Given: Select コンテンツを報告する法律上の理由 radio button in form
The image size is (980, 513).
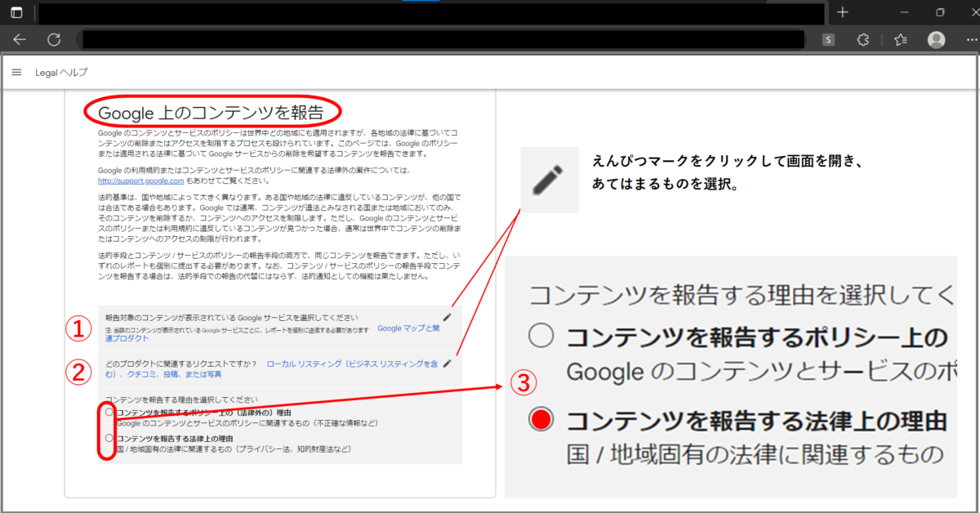Looking at the screenshot, I should tap(109, 439).
